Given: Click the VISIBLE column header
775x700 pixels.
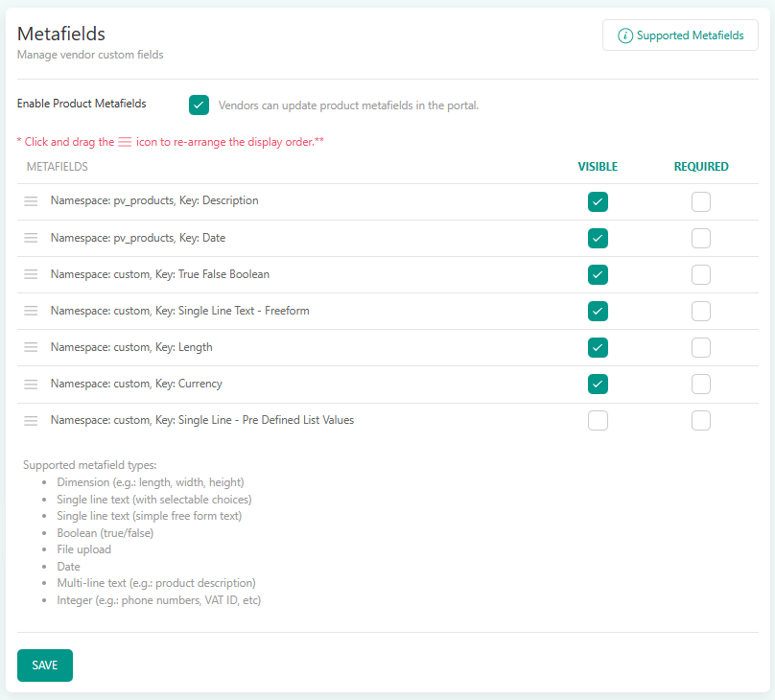Looking at the screenshot, I should [x=598, y=167].
